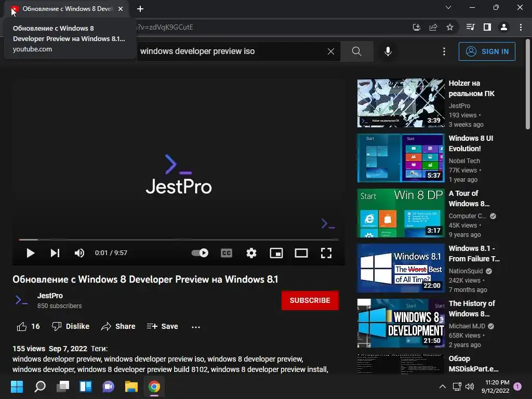Open Holzer на реальном ПК thumbnail

tap(401, 103)
